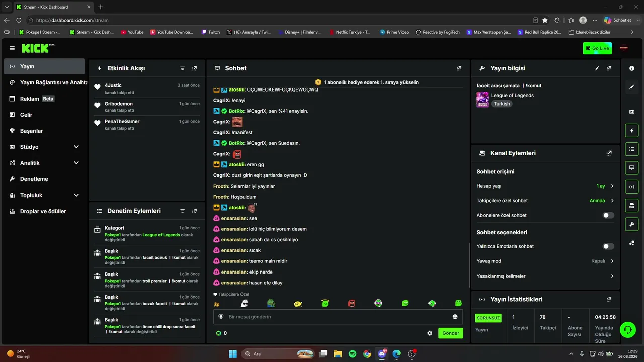
Task: Open Takipçilere özel sohbet setting Anında
Action: click(545, 201)
